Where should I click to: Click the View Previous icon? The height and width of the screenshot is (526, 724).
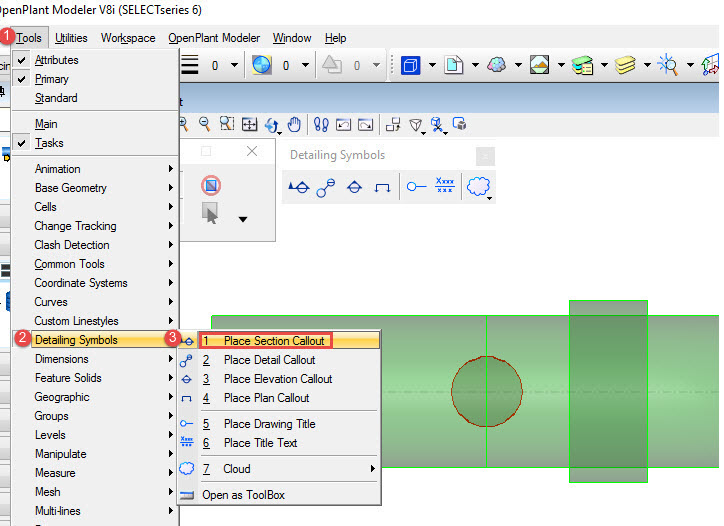344,124
